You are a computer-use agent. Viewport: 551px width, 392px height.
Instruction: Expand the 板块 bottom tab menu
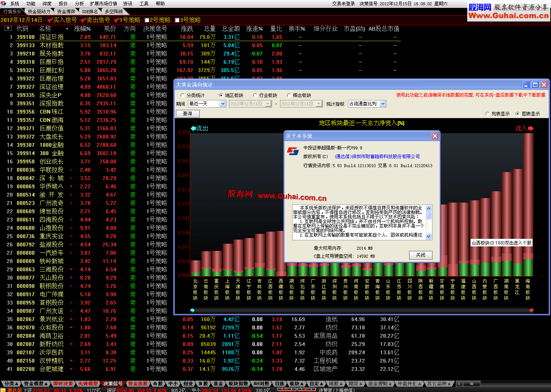coord(296,384)
